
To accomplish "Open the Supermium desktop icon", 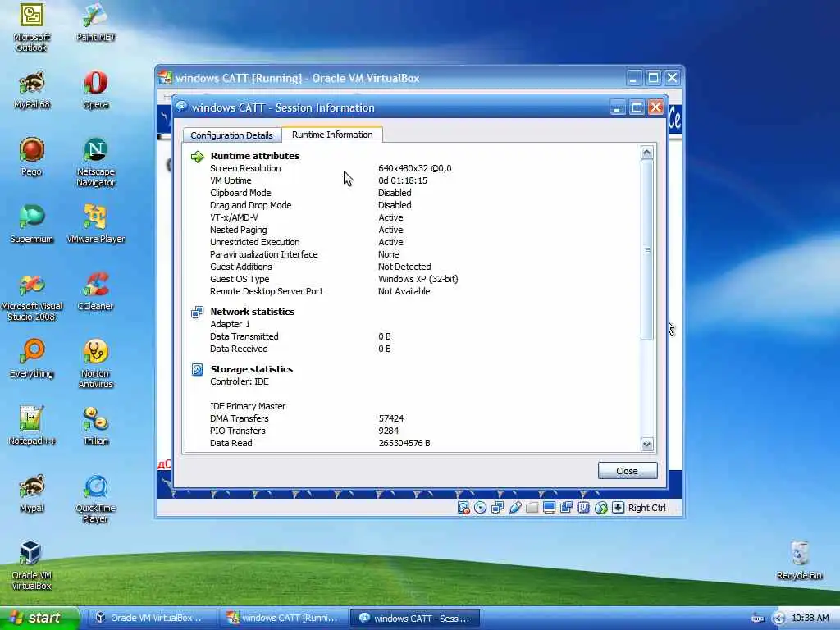I will [x=32, y=225].
